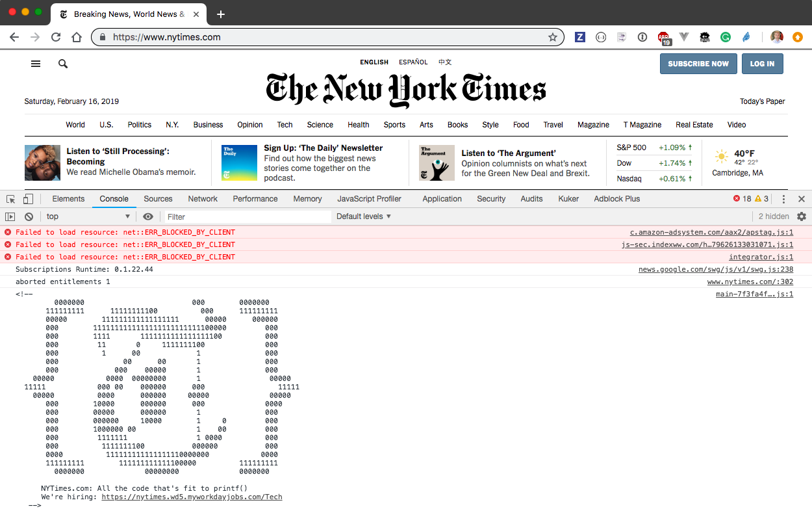812x509 pixels.
Task: Click the site lock security icon
Action: click(103, 37)
